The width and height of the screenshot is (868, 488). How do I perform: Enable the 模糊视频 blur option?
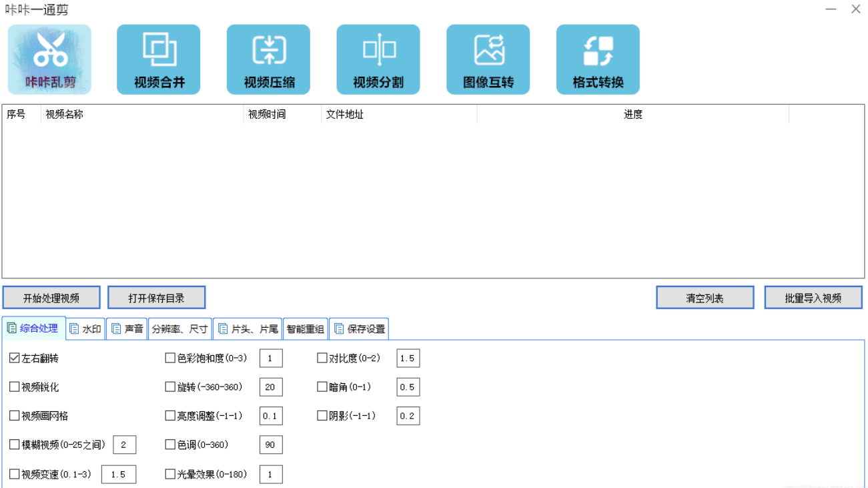pos(13,444)
